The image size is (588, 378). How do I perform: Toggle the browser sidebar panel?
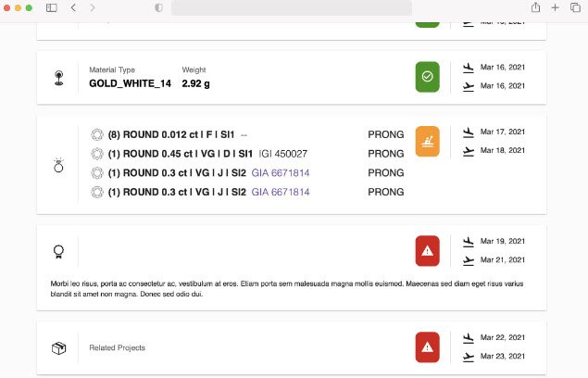[x=52, y=8]
